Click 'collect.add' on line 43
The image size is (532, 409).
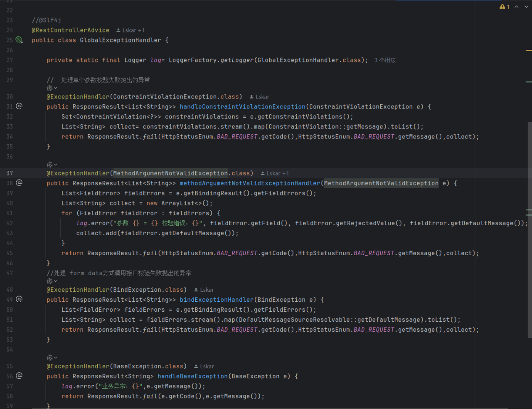tap(96, 233)
